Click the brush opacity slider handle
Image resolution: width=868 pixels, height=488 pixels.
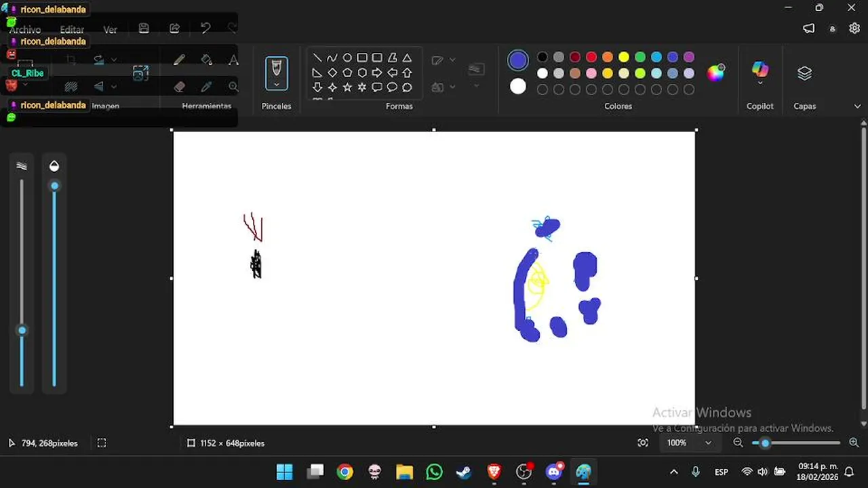coord(54,186)
